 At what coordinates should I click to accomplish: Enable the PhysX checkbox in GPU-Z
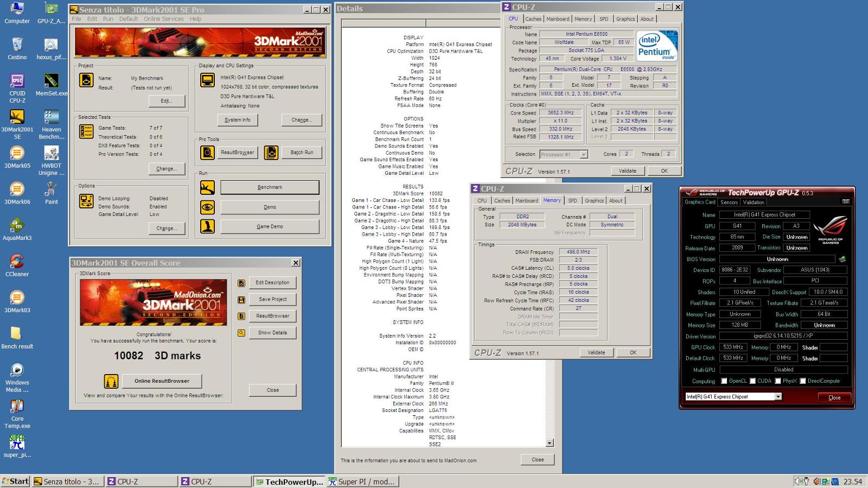coord(778,381)
